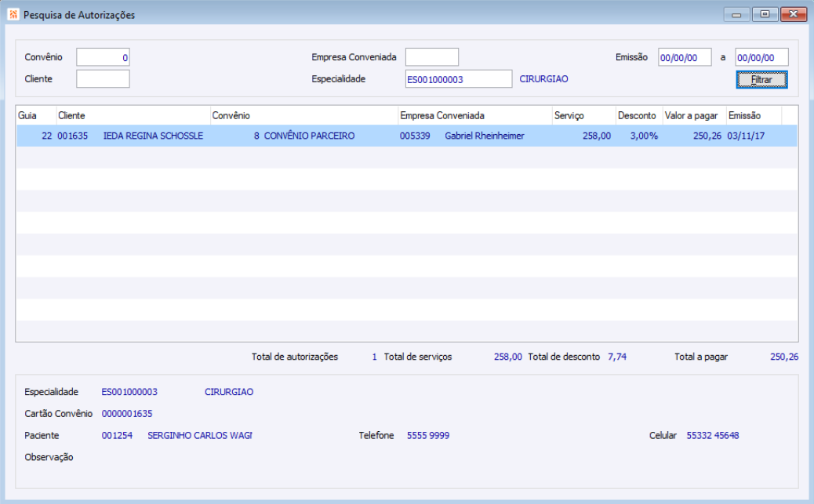Click the Serviço column header
This screenshot has height=504, width=814.
pyautogui.click(x=584, y=116)
